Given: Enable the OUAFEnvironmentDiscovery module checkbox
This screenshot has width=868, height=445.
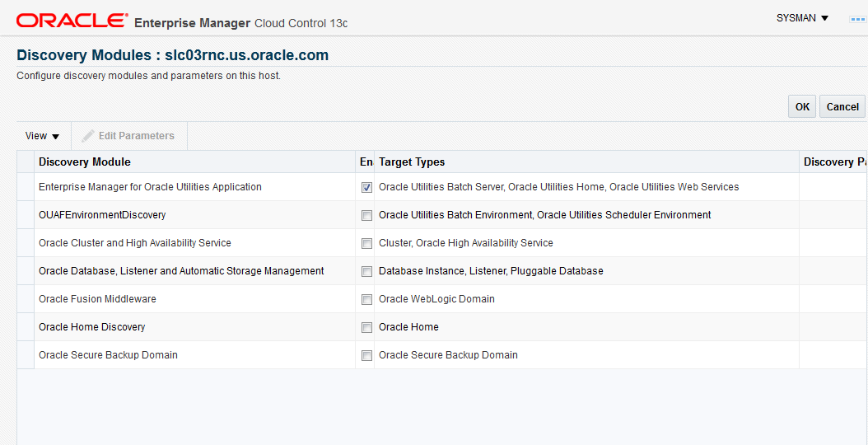Looking at the screenshot, I should 366,216.
